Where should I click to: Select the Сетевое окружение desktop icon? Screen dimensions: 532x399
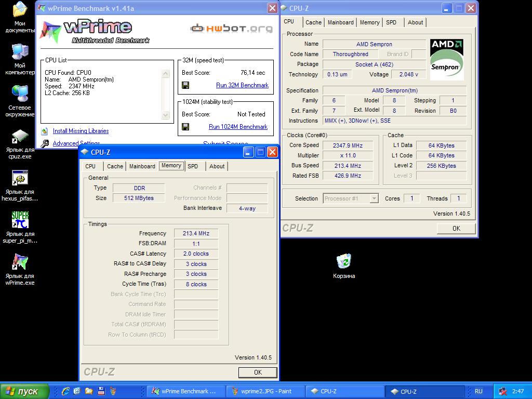(x=20, y=94)
